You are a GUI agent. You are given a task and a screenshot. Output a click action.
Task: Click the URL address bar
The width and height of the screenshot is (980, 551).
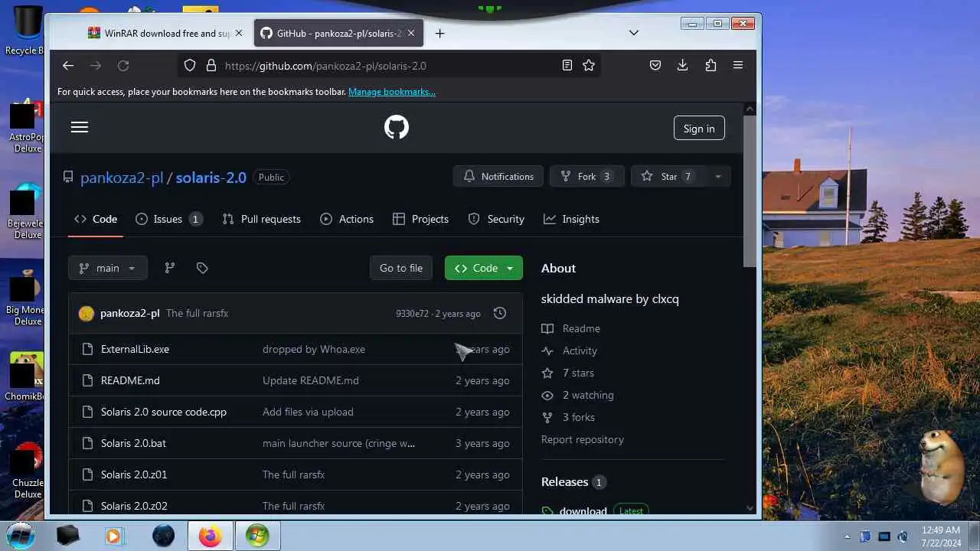click(x=390, y=66)
